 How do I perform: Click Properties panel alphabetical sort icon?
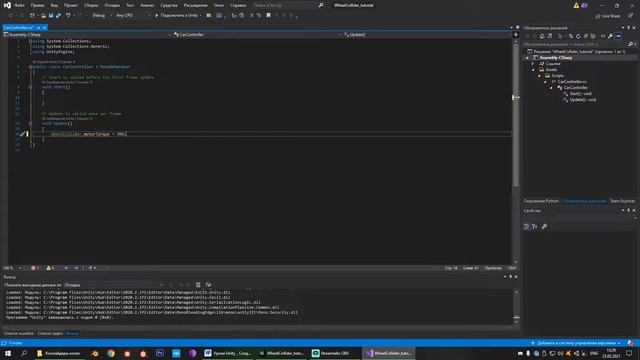(535, 227)
